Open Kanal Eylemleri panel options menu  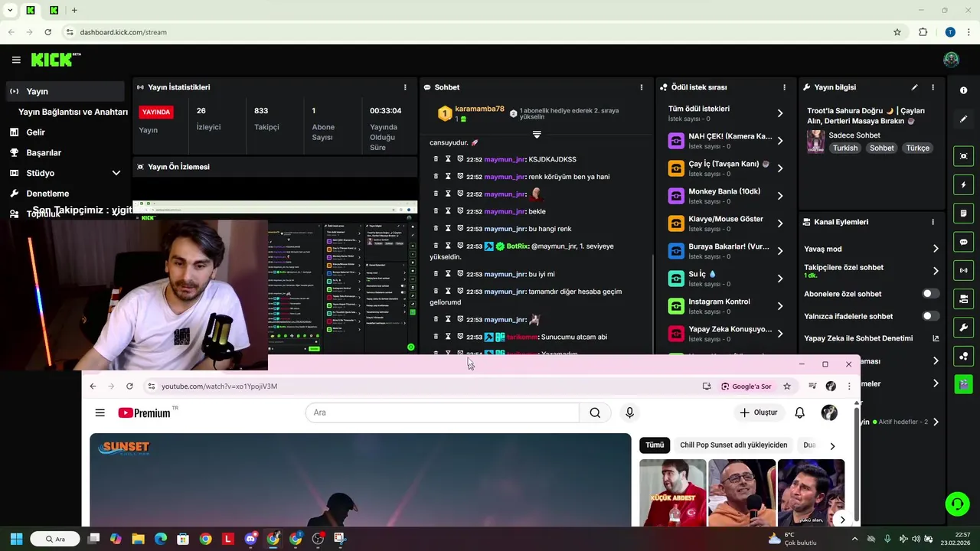click(x=933, y=222)
